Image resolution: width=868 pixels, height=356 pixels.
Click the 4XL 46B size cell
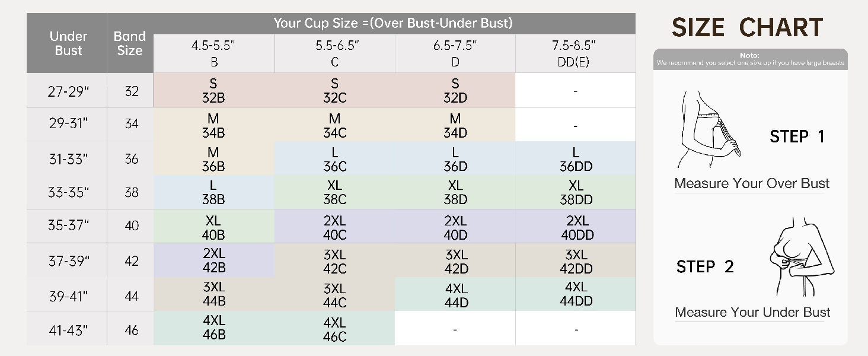tap(214, 328)
